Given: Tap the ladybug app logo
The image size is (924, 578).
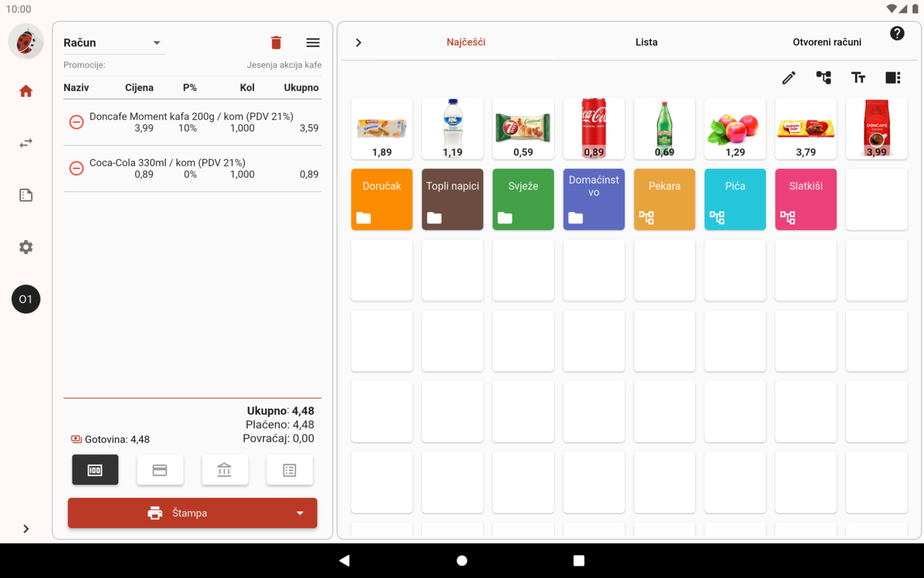Looking at the screenshot, I should tap(26, 42).
